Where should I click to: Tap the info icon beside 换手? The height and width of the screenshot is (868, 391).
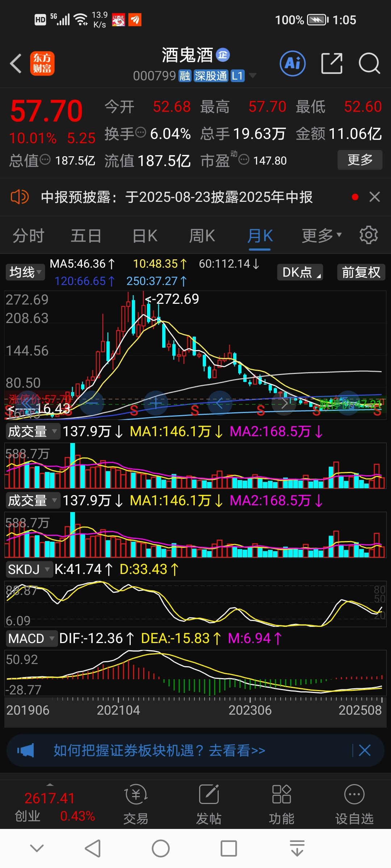pos(140,132)
